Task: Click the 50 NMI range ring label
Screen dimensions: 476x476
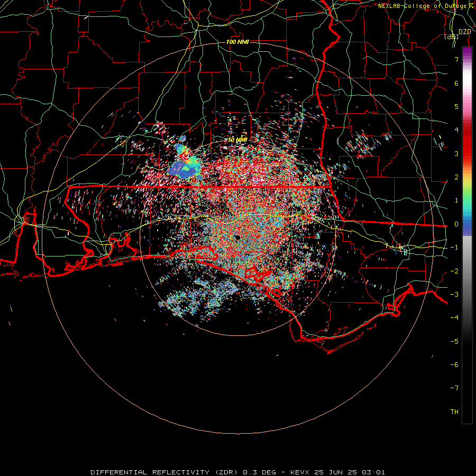Action: pos(237,140)
